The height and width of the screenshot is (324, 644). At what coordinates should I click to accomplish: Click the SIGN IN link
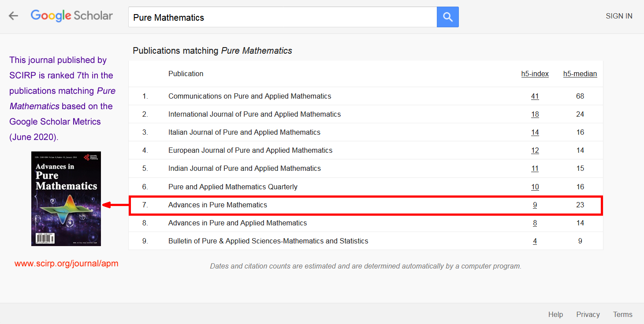[x=619, y=16]
